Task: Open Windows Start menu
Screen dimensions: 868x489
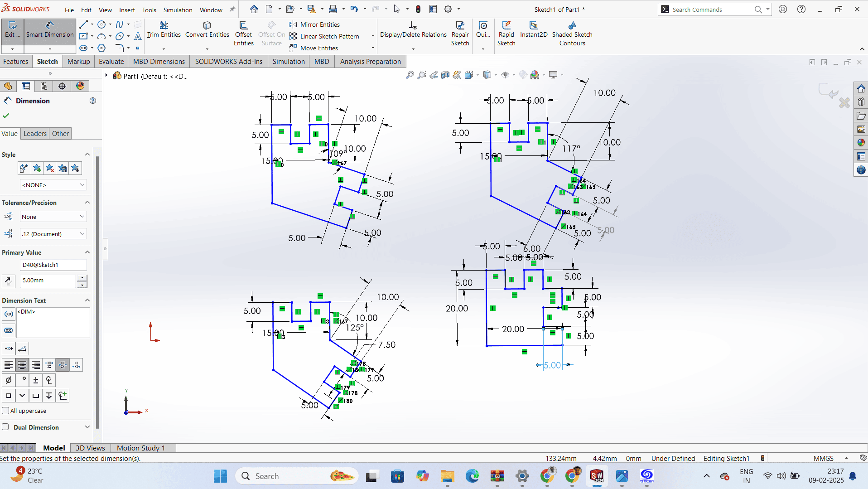Action: point(221,476)
